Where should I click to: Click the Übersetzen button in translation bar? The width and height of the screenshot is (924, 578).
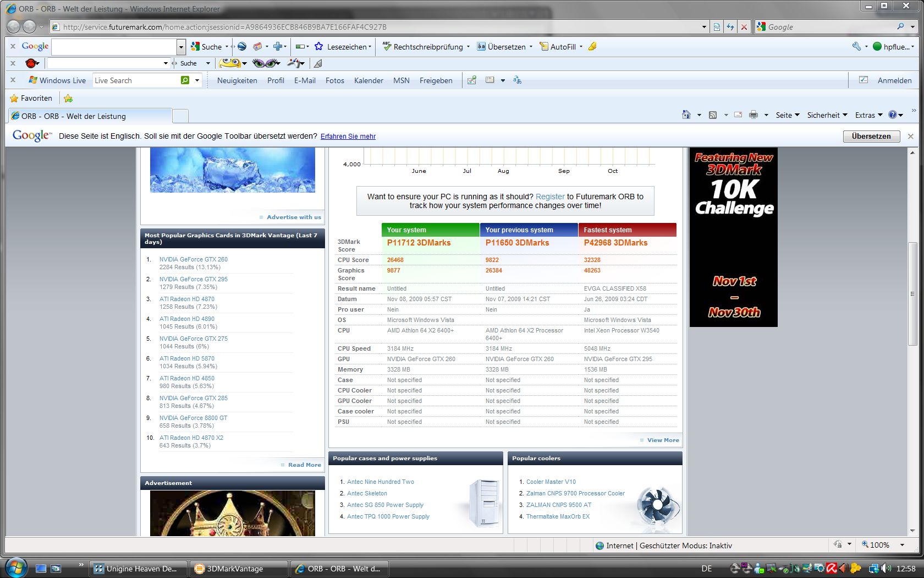(871, 136)
